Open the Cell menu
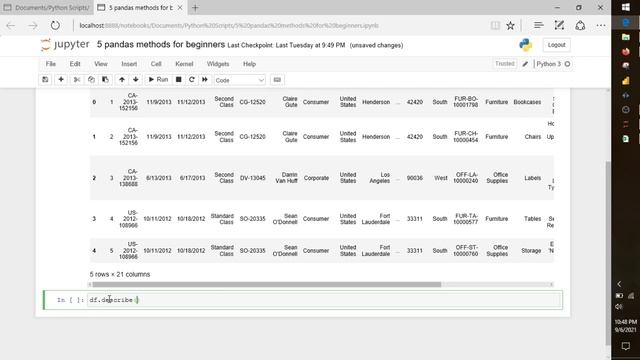This screenshot has width=640, height=360. (x=156, y=64)
